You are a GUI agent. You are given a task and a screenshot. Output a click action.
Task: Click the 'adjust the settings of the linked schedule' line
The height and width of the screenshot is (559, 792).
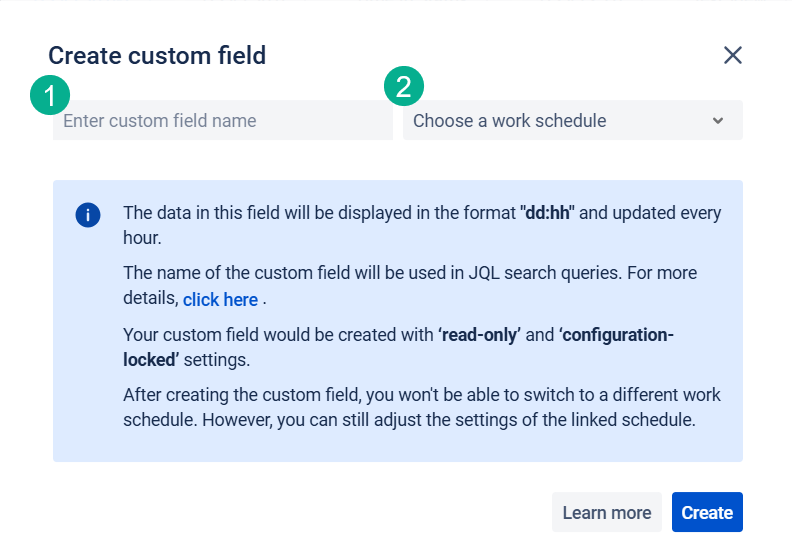[410, 420]
